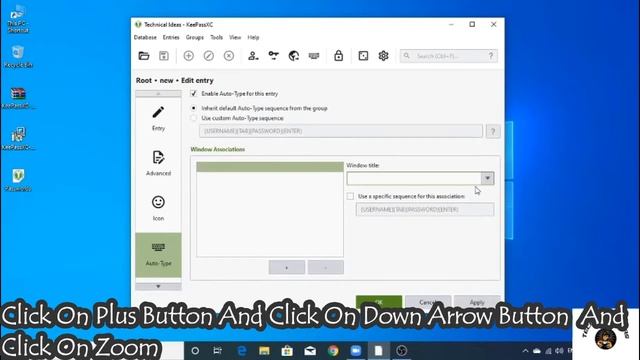Select Inherit default Auto-Type sequence radio
Viewport: 640px width, 360px height.
click(x=194, y=108)
